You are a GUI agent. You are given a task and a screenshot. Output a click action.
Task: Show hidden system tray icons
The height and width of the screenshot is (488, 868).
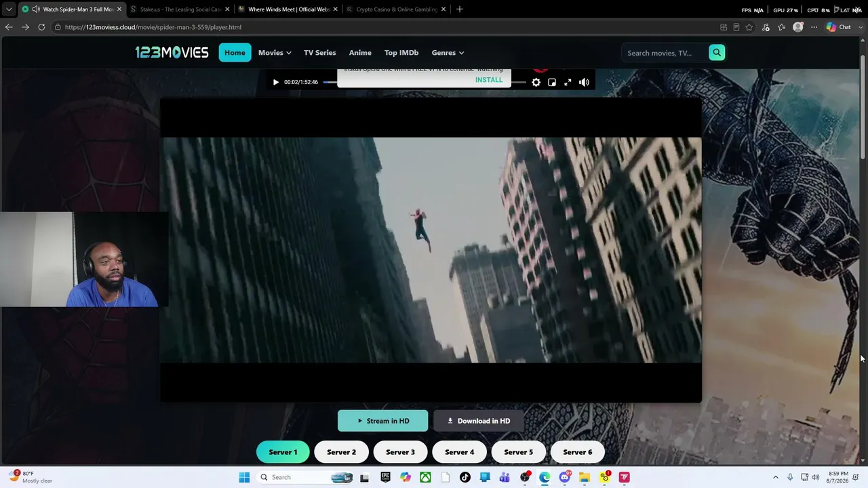tap(776, 477)
